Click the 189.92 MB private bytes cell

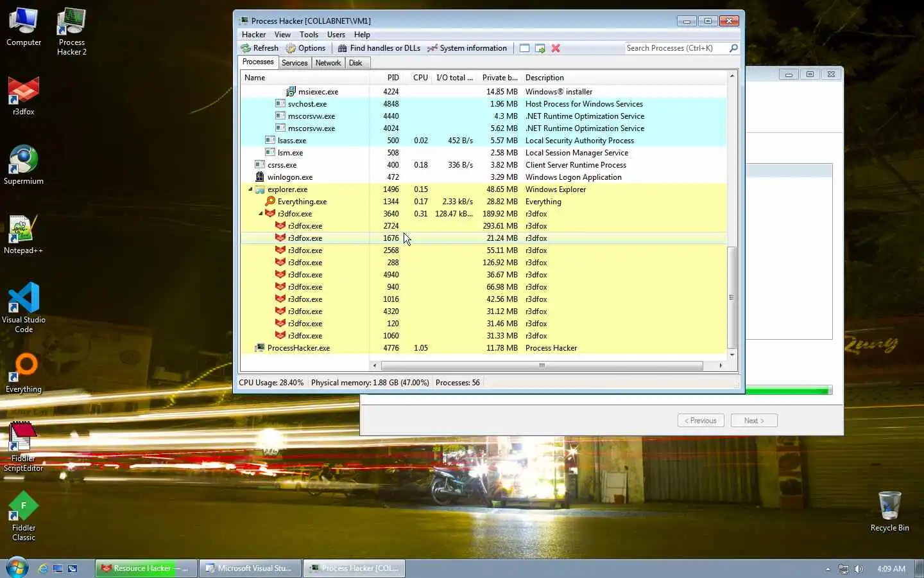[x=500, y=214]
